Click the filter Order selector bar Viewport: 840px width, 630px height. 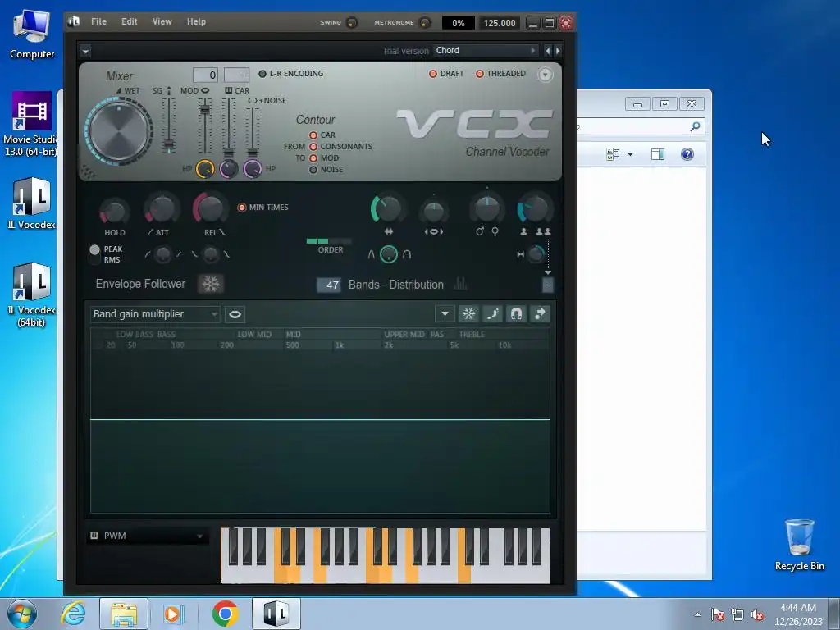click(x=328, y=241)
